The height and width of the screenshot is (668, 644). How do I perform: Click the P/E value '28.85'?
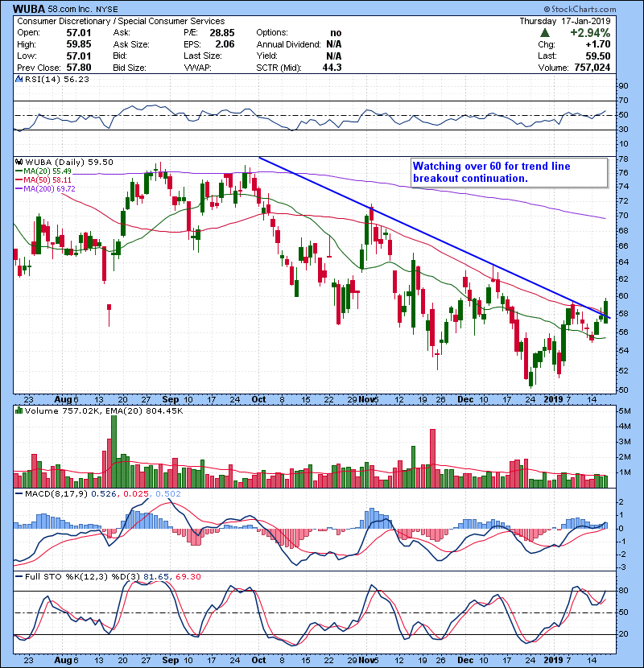pos(222,33)
